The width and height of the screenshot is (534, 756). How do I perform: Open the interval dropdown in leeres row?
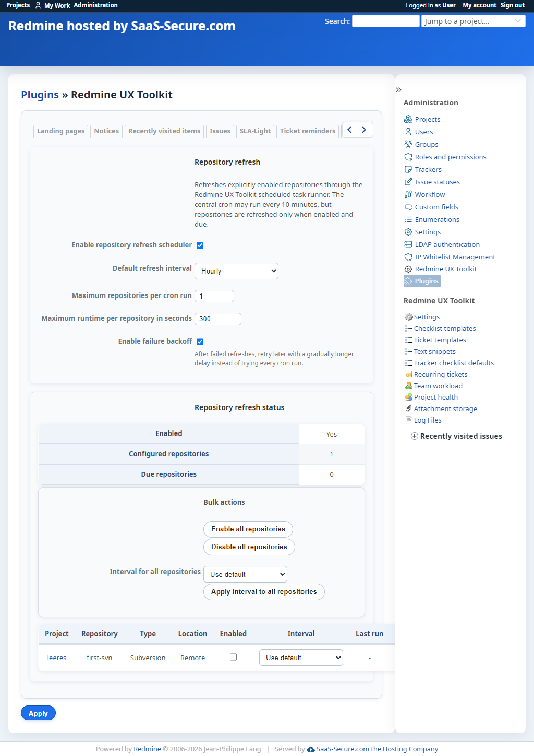pyautogui.click(x=301, y=658)
